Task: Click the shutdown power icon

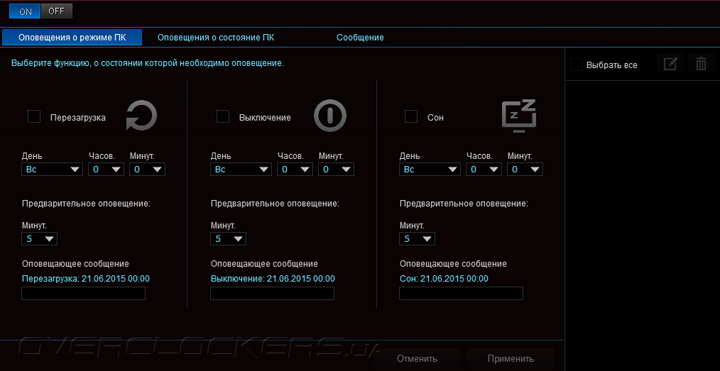Action: click(330, 117)
